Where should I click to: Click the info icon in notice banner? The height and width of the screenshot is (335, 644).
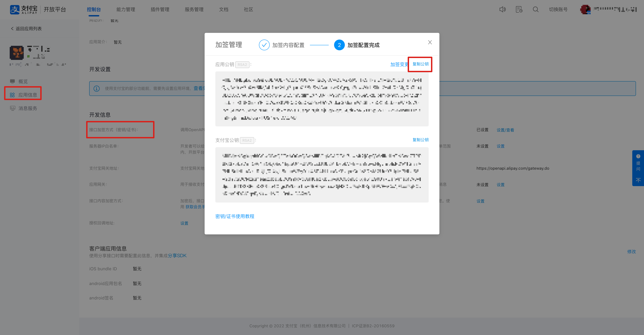tap(96, 89)
